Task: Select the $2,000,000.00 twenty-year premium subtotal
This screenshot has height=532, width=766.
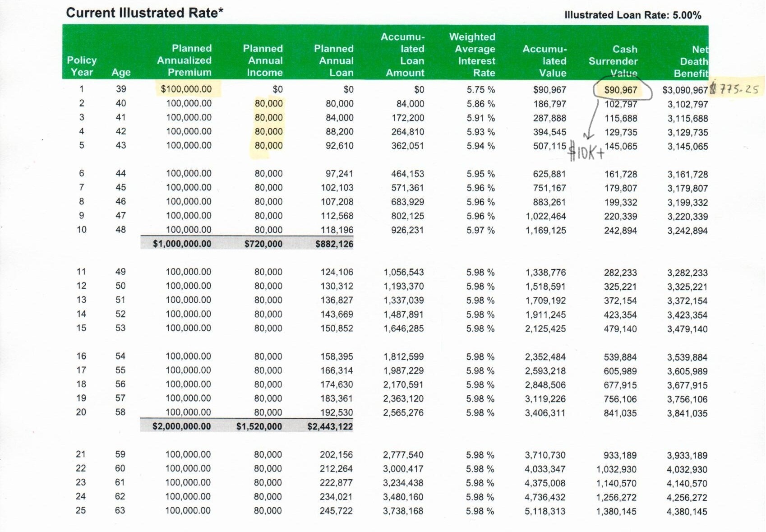Action: point(181,426)
